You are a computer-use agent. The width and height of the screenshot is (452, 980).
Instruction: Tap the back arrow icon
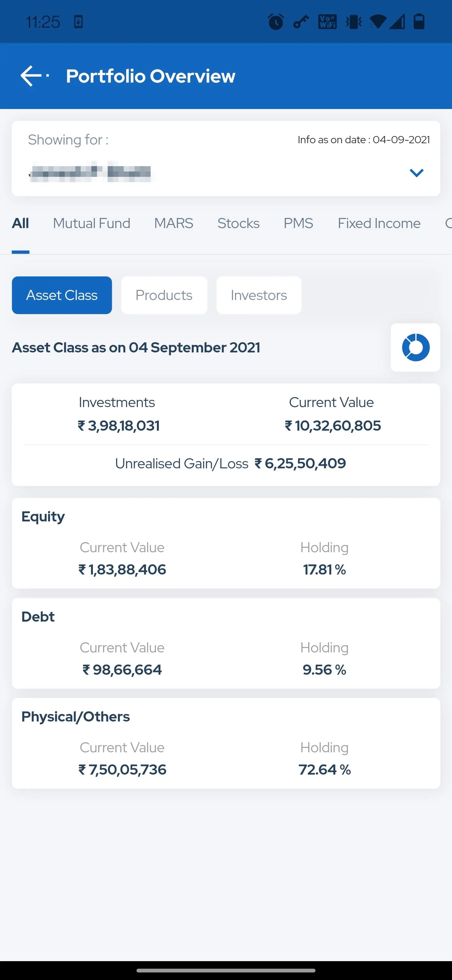coord(31,76)
